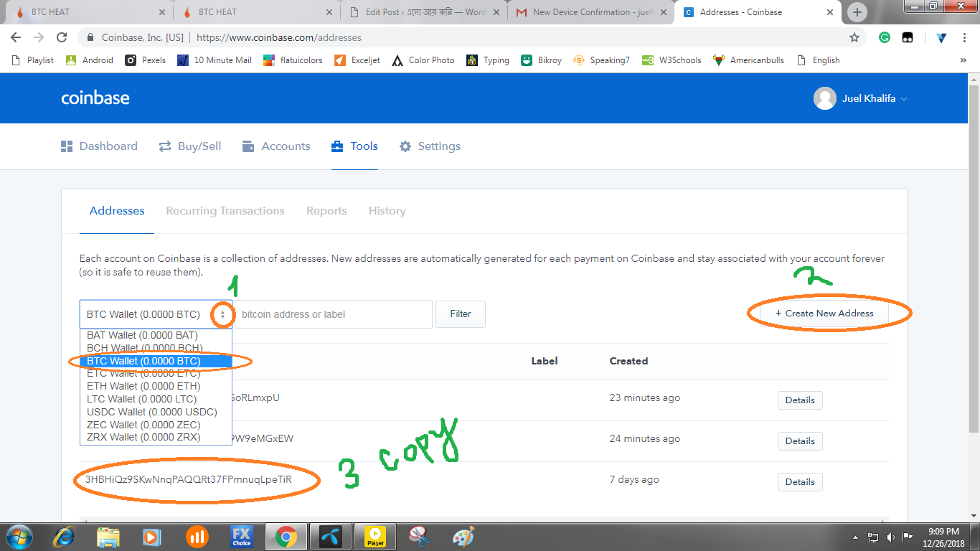Expand the Juel Khalifa account menu
This screenshot has width=980, height=551.
861,98
